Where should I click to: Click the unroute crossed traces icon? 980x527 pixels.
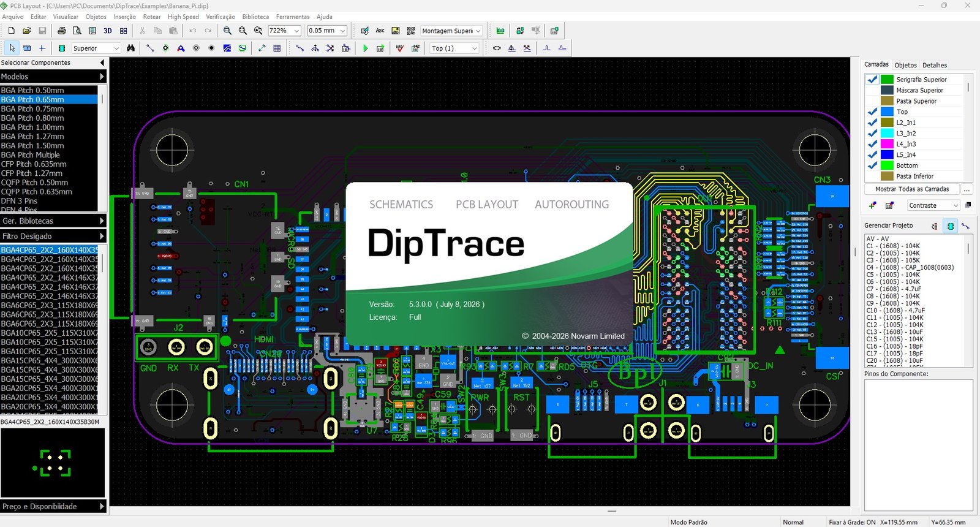[330, 48]
